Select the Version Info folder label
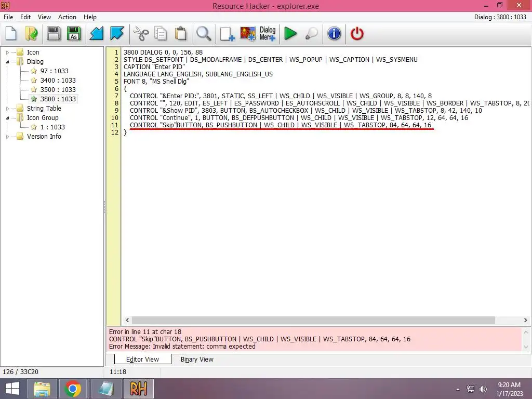532x399 pixels. tap(44, 137)
